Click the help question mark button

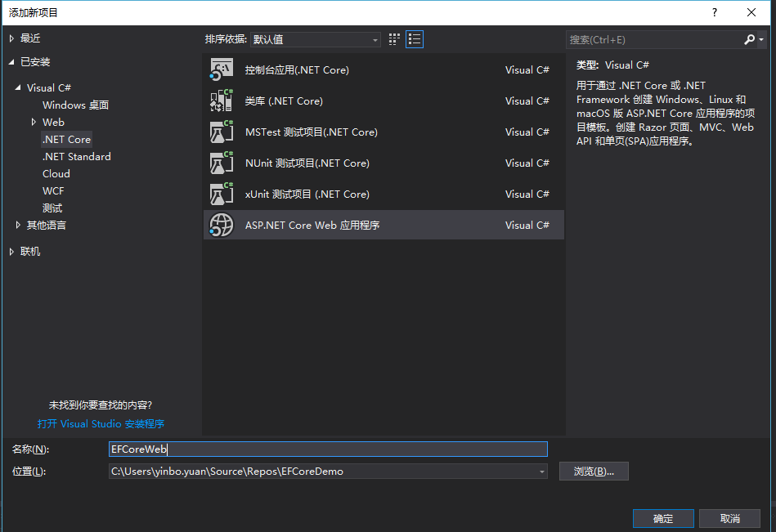click(714, 12)
